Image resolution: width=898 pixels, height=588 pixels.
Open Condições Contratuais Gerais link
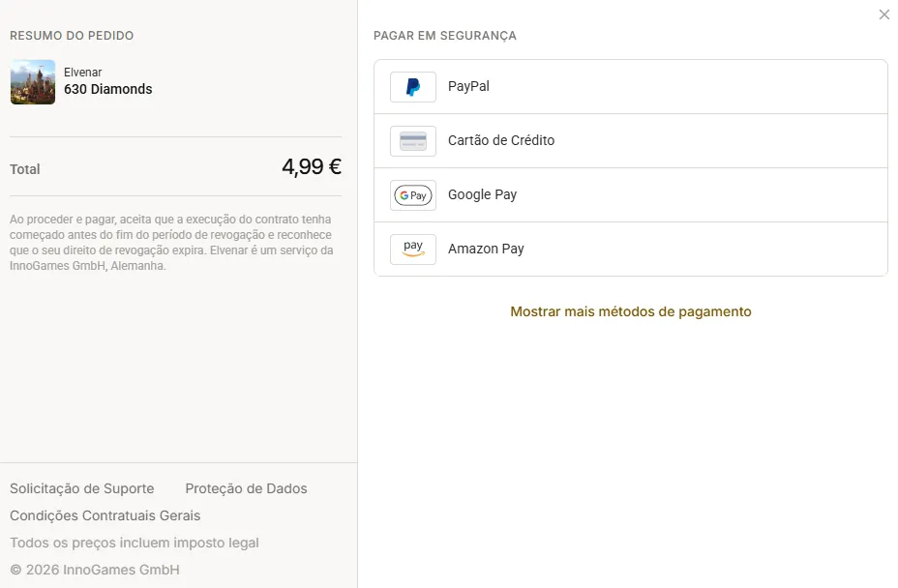point(105,515)
